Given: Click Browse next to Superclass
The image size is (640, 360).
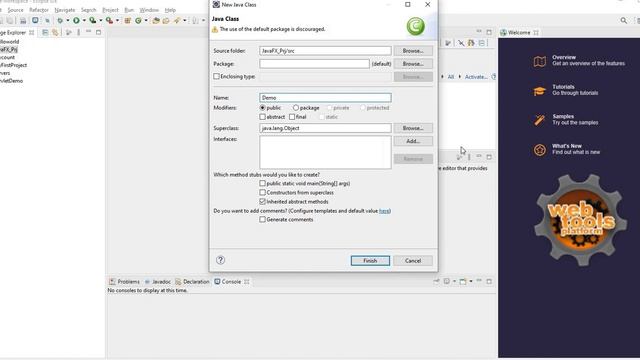Looking at the screenshot, I should (x=413, y=128).
